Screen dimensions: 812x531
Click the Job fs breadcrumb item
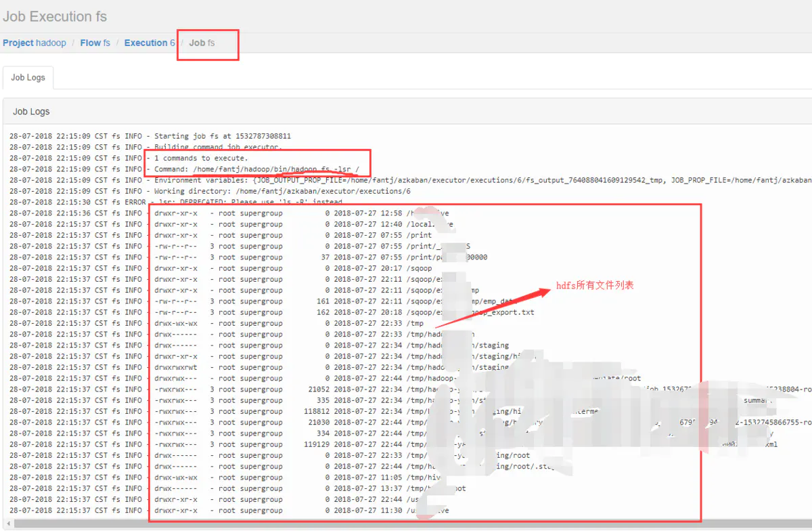[x=202, y=43]
